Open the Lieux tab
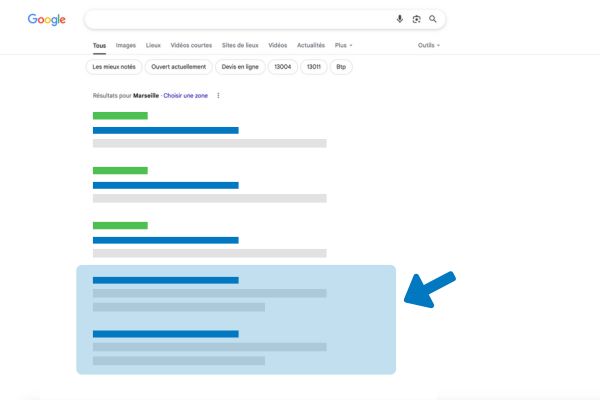600x400 pixels. 153,45
